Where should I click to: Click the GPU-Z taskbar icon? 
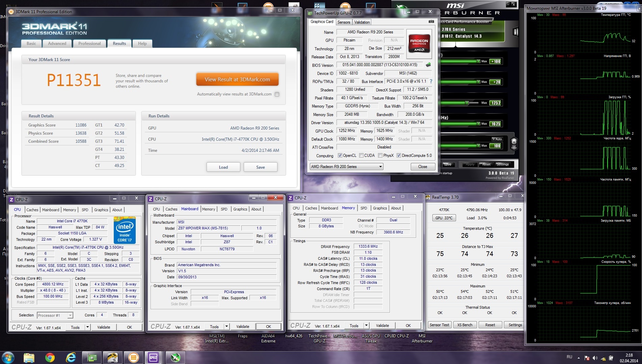pyautogui.click(x=92, y=358)
